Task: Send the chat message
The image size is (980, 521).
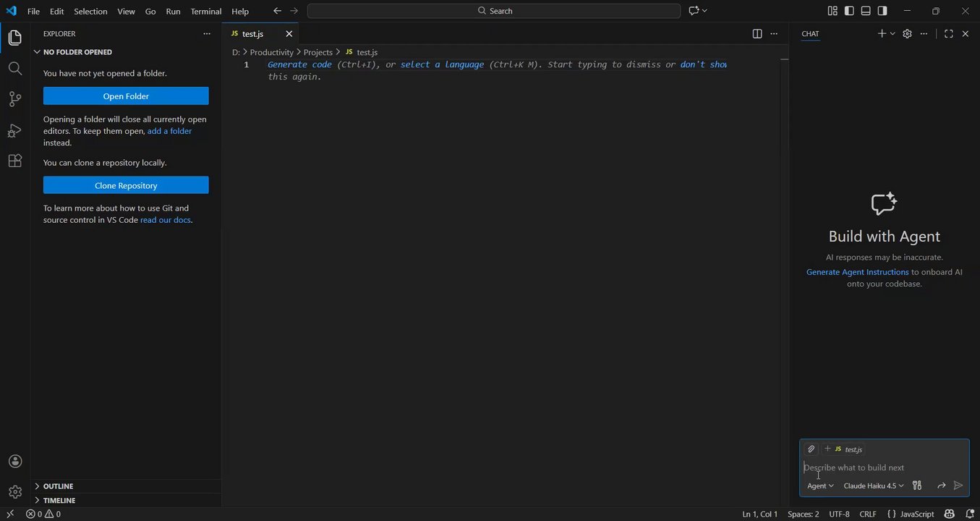Action: tap(958, 486)
